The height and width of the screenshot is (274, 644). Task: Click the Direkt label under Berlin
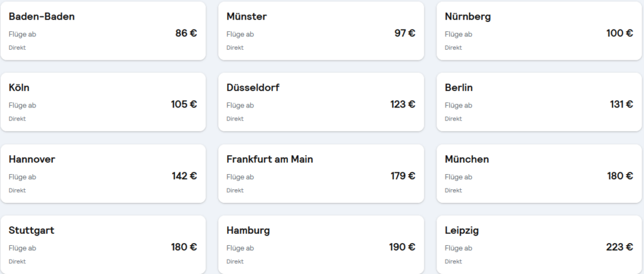[453, 119]
